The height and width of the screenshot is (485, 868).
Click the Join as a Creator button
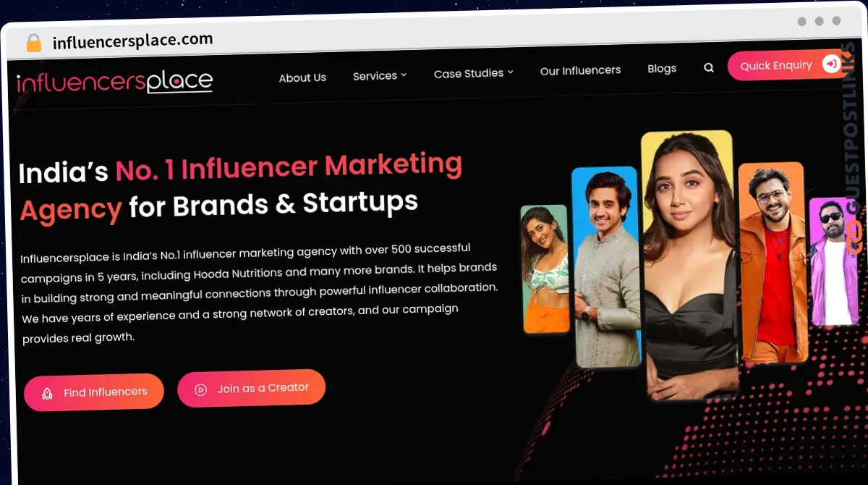[251, 388]
